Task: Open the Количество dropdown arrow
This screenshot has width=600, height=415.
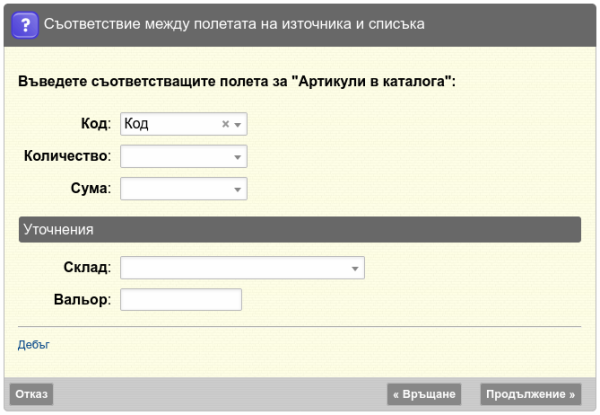Action: pyautogui.click(x=238, y=157)
